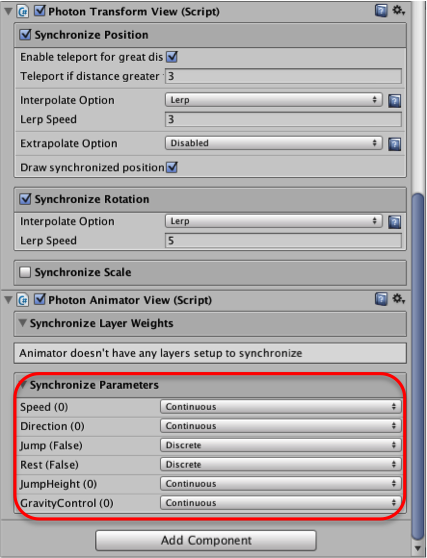Click 'Synchronize Layer Weights' heading text
Viewport: 427px width, 558px height.
pos(102,323)
